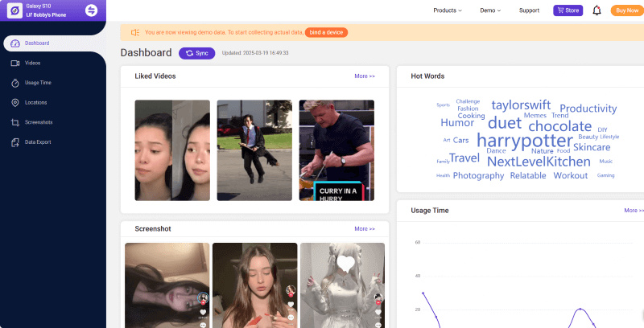Click the taylorswift hot word
The width and height of the screenshot is (644, 328).
point(521,105)
